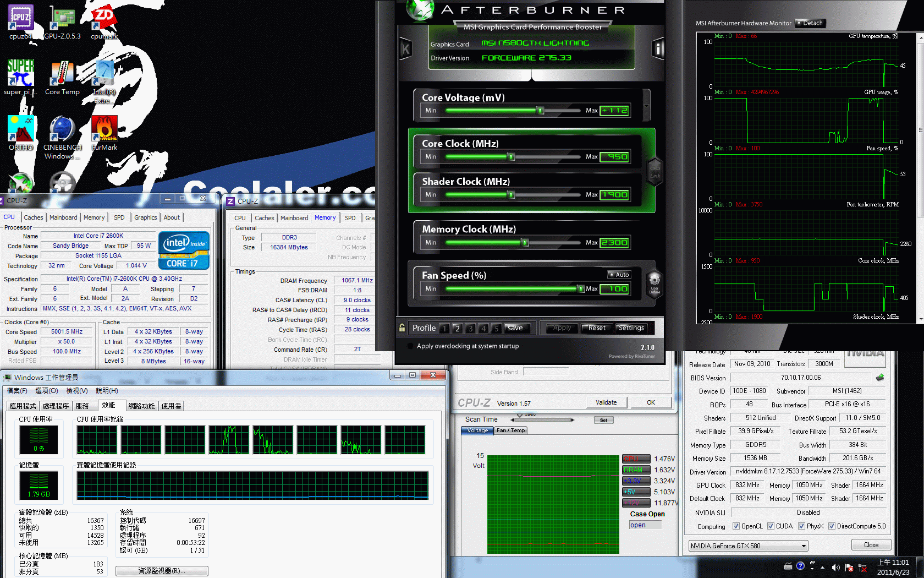Enable Apply overclocking at system startup
Screen dimensions: 924x578
click(x=410, y=346)
